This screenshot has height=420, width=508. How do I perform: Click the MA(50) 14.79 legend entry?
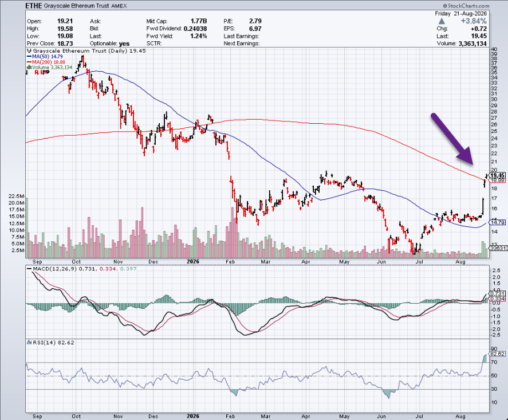point(45,56)
